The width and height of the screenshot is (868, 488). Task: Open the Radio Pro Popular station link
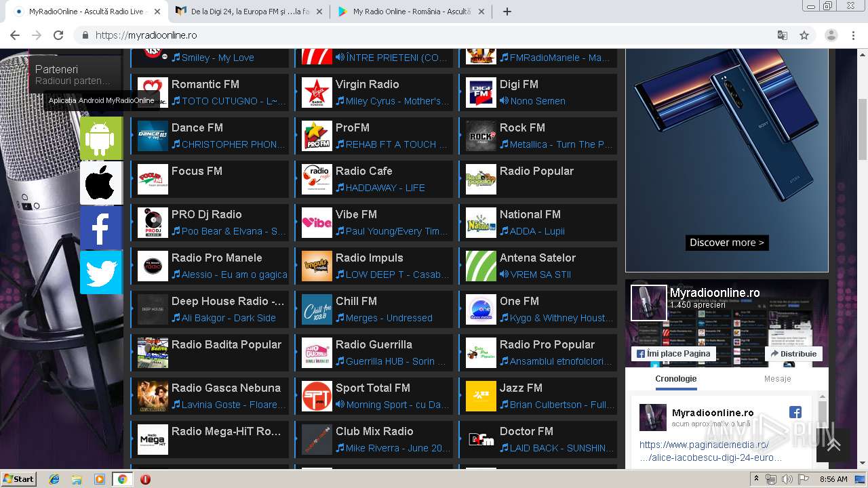(547, 344)
